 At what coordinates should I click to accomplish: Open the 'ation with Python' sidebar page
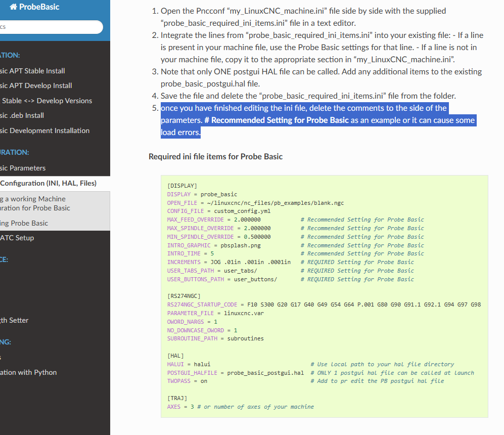(x=28, y=372)
